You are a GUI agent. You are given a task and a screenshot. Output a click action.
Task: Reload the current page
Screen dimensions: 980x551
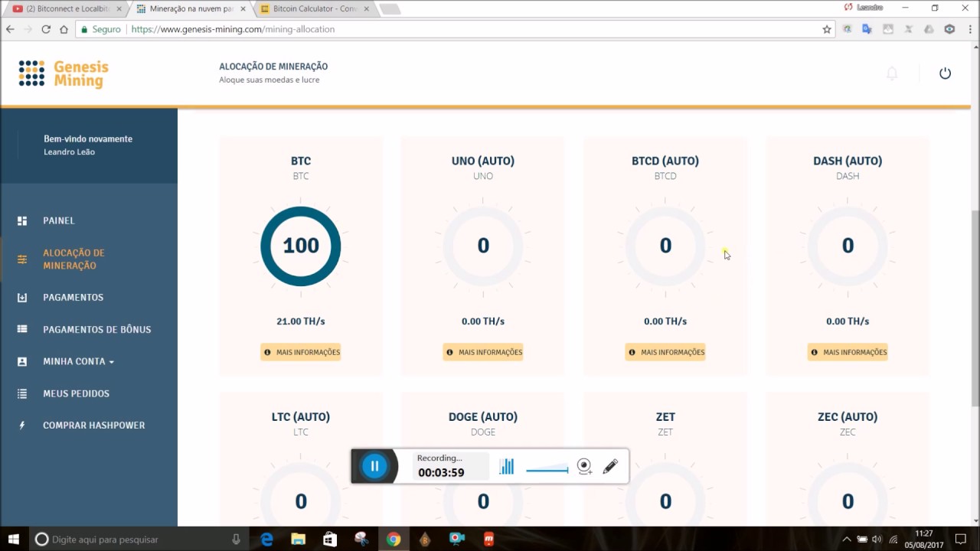click(x=46, y=29)
